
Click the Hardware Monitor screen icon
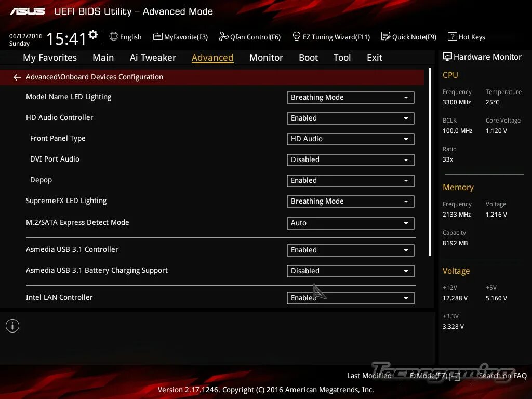coord(447,57)
